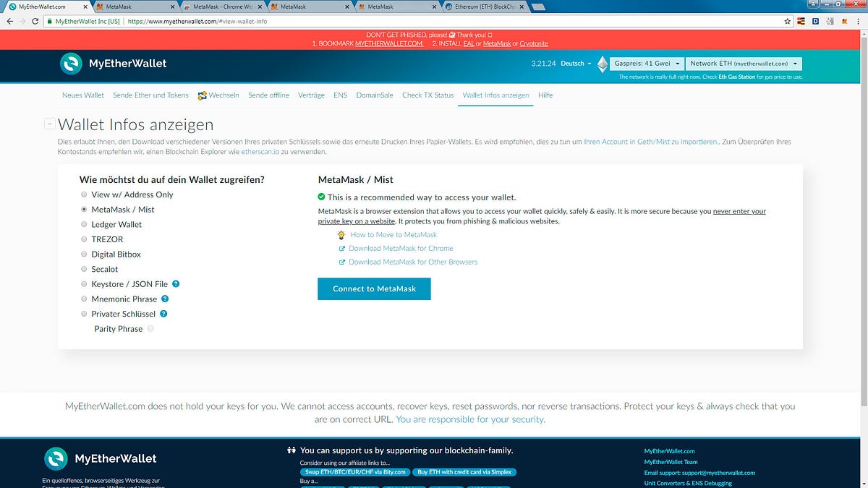The width and height of the screenshot is (868, 488).
Task: Click the external-link icon for Chrome download
Action: [x=342, y=249]
